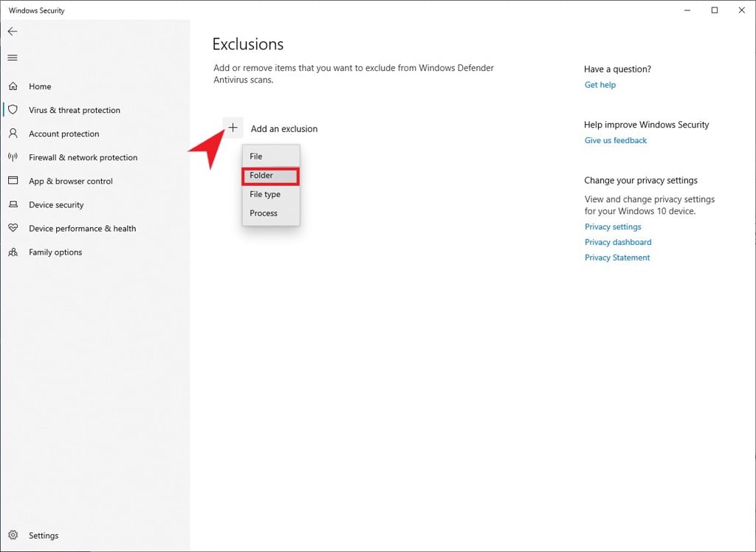The image size is (756, 552).
Task: Open the Family options people icon
Action: 13,252
